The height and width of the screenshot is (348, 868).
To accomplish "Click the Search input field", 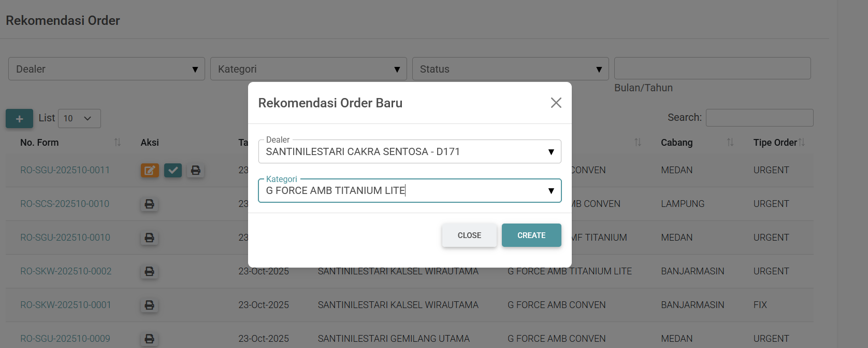I will click(759, 118).
